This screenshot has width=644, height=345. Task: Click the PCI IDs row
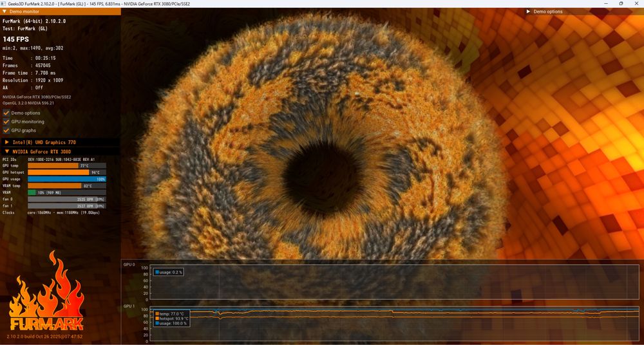point(48,160)
